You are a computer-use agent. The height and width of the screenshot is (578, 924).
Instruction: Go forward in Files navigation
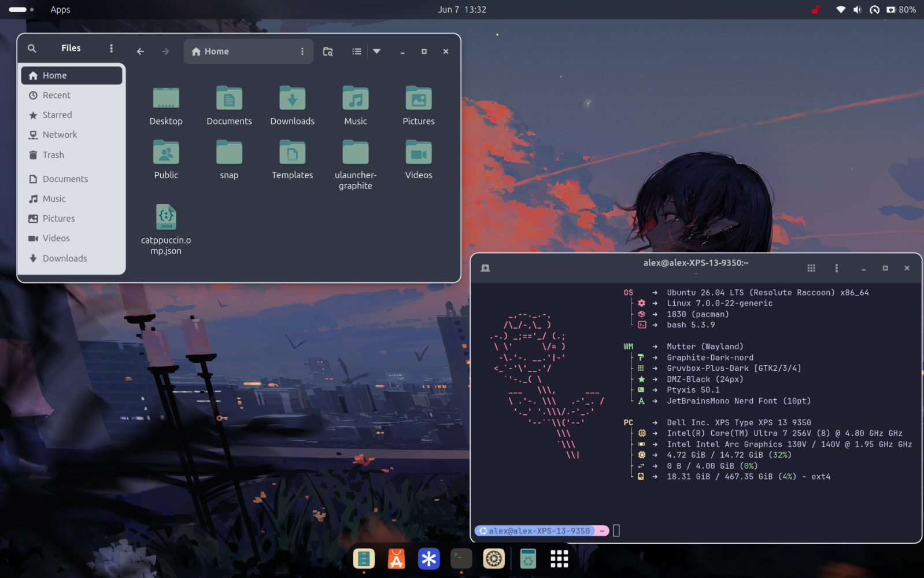click(165, 51)
